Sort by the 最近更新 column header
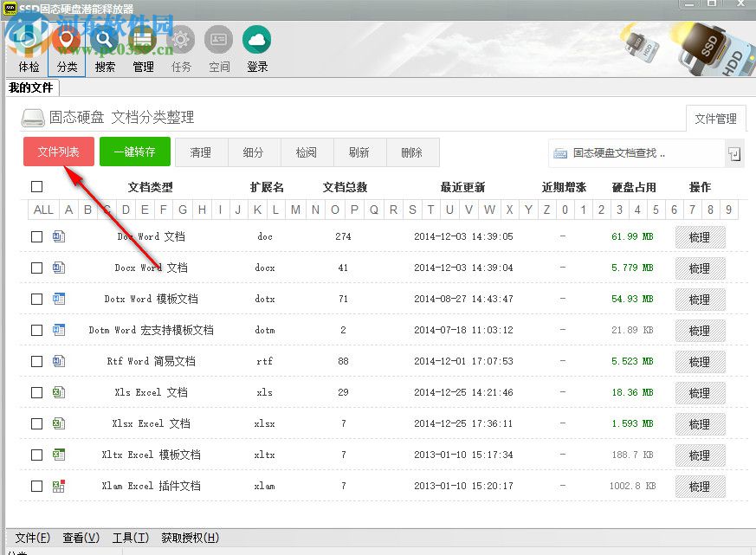 [462, 187]
